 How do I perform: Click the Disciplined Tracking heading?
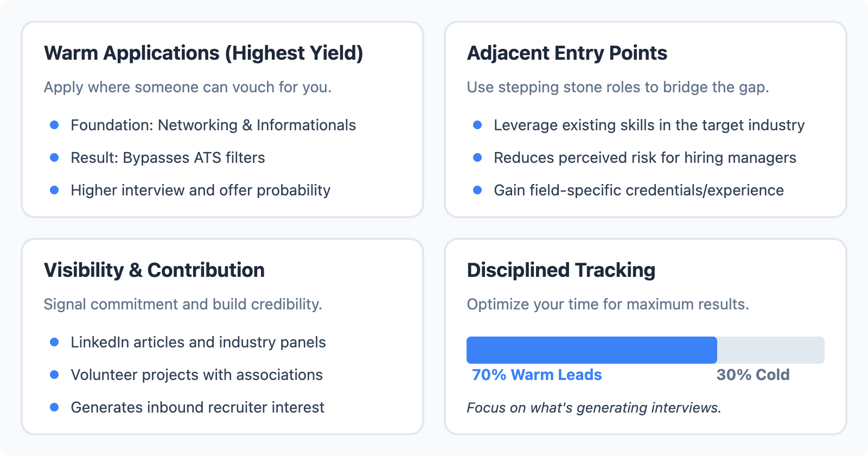(x=561, y=270)
